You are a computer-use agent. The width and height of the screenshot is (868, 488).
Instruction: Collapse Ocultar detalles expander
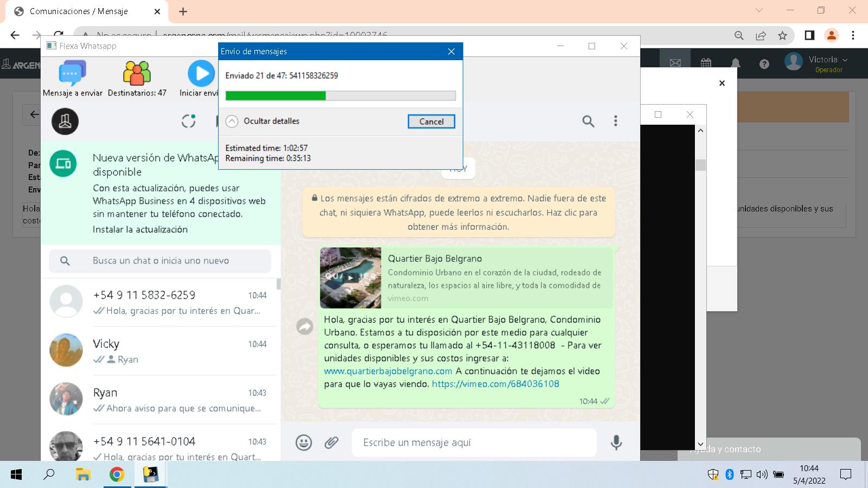coord(232,121)
